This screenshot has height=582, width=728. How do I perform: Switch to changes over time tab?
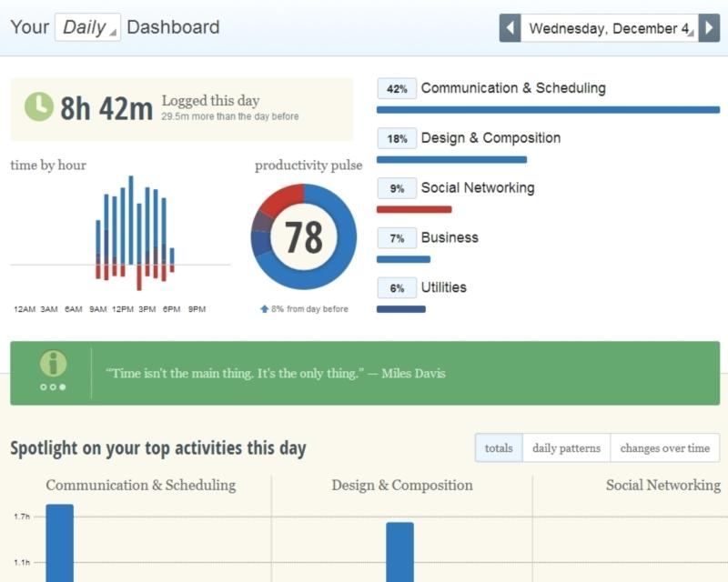tap(664, 448)
